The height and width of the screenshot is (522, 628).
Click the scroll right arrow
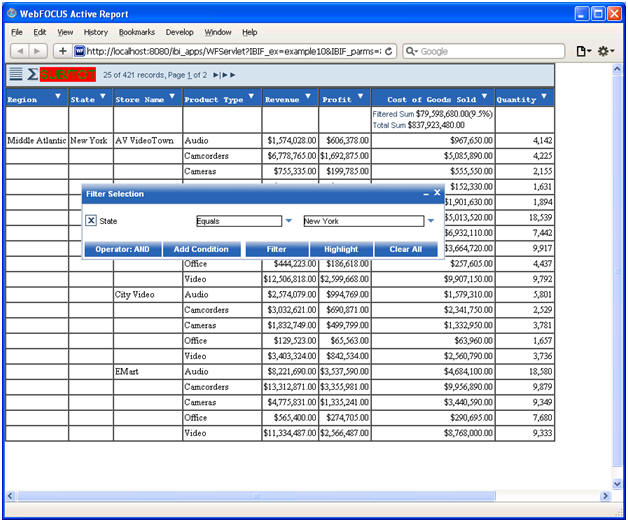click(x=605, y=496)
